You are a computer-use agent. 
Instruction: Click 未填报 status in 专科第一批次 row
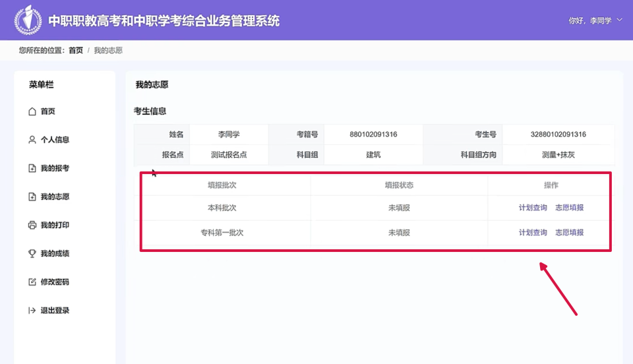coord(399,233)
